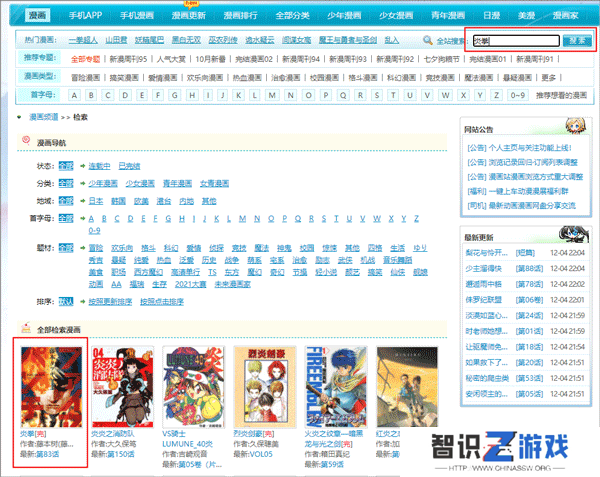
Task: Filter region by 韩国
Action: coord(119,201)
